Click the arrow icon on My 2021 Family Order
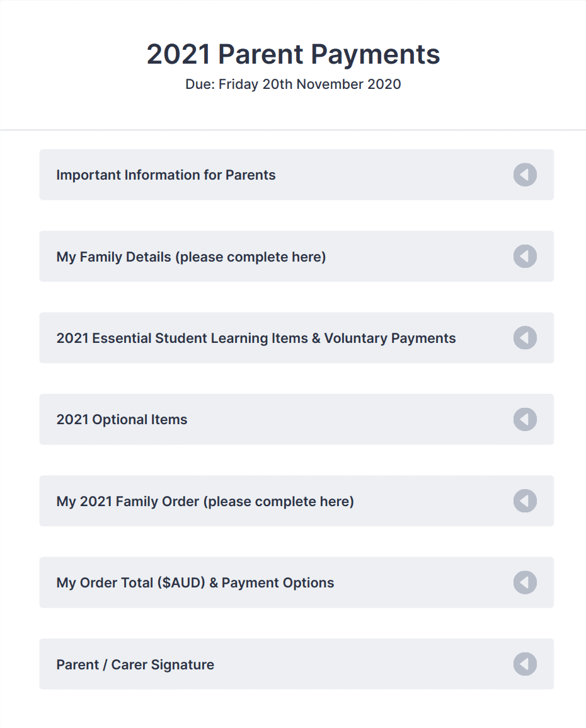This screenshot has width=586, height=728. tap(525, 500)
